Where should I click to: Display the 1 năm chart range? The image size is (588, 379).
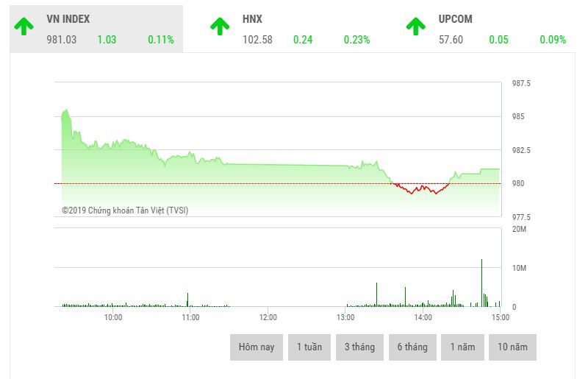(462, 347)
